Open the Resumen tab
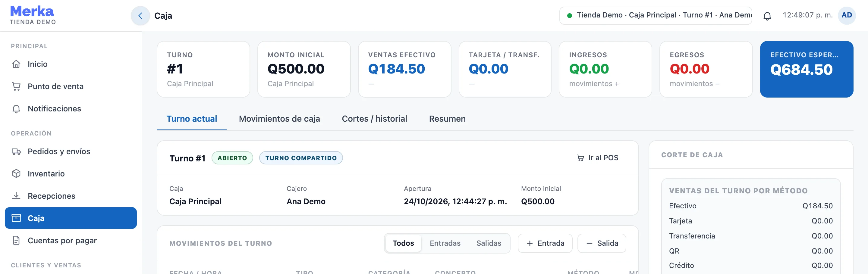This screenshot has width=868, height=274. click(447, 119)
